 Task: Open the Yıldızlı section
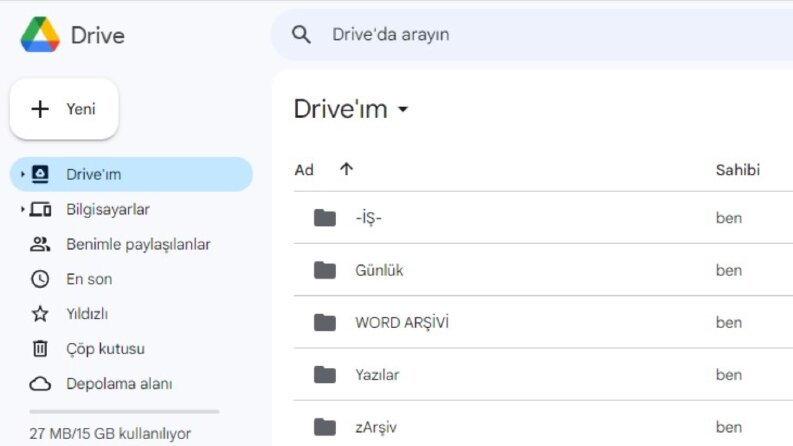click(87, 314)
